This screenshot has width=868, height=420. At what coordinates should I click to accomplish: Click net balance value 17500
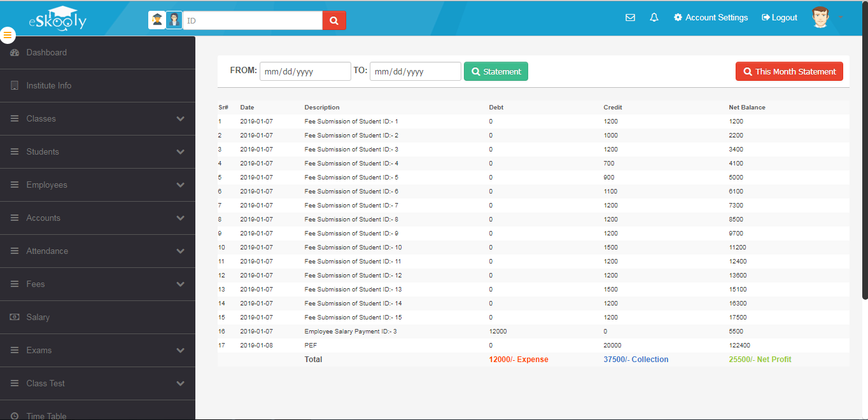(738, 318)
